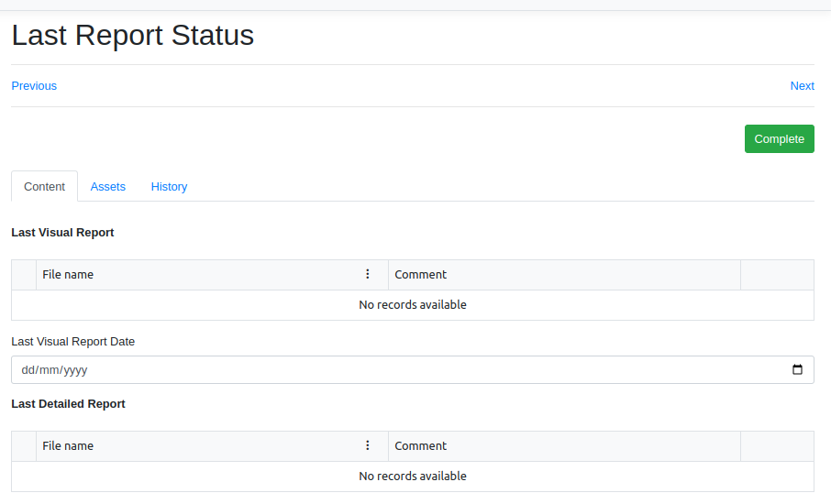Click File name header in Last Detailed Report table
The height and width of the screenshot is (504, 831).
[x=68, y=446]
